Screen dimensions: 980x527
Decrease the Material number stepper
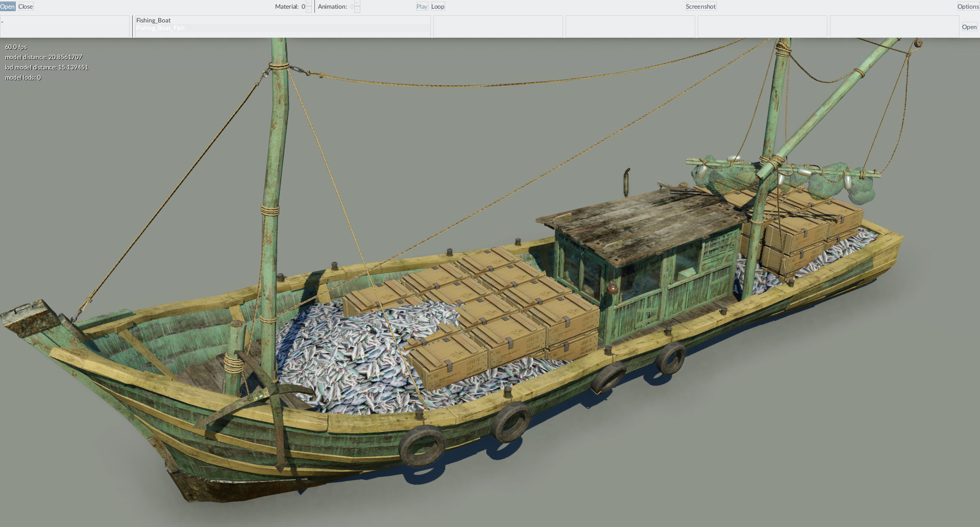click(x=309, y=10)
